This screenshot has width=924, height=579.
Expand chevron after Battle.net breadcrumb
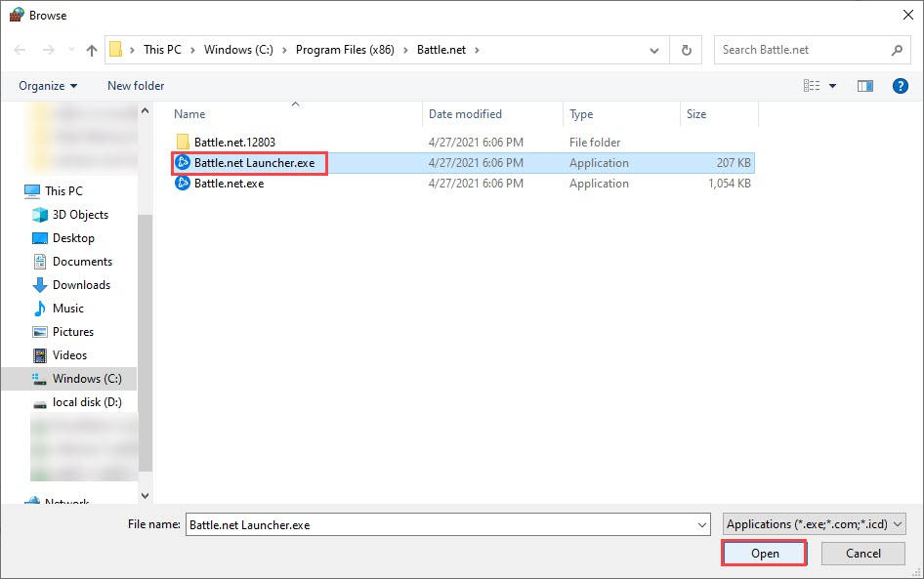tap(477, 50)
